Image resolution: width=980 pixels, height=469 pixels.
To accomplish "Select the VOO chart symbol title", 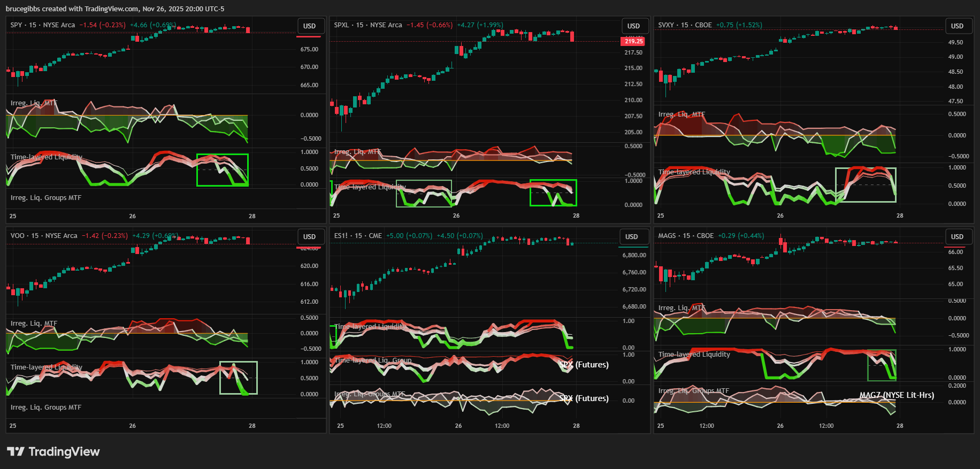I will [44, 236].
